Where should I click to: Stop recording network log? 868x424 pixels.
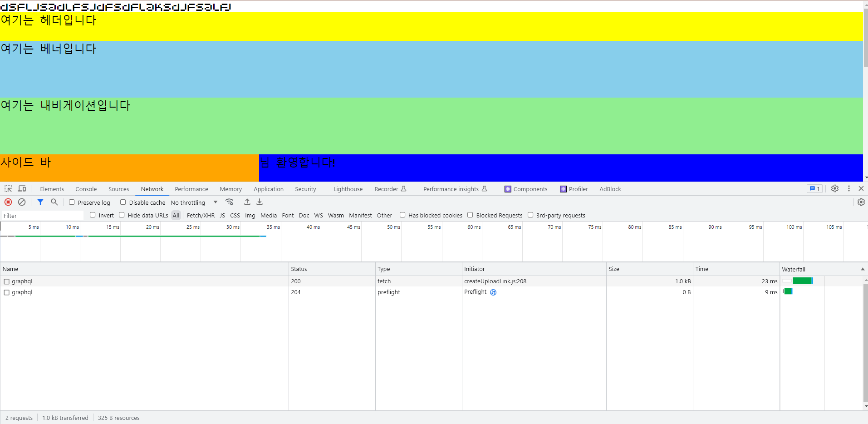pos(8,202)
